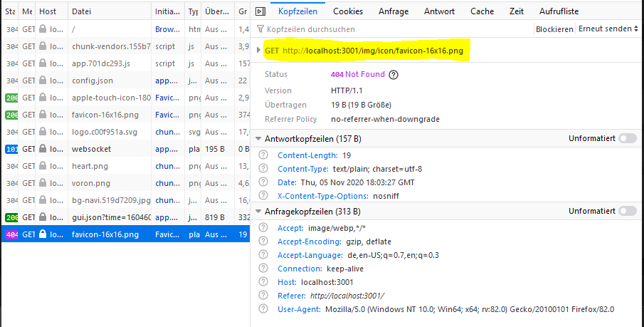Select the gui.json?time request row
Image resolution: width=644 pixels, height=327 pixels.
coord(126,217)
